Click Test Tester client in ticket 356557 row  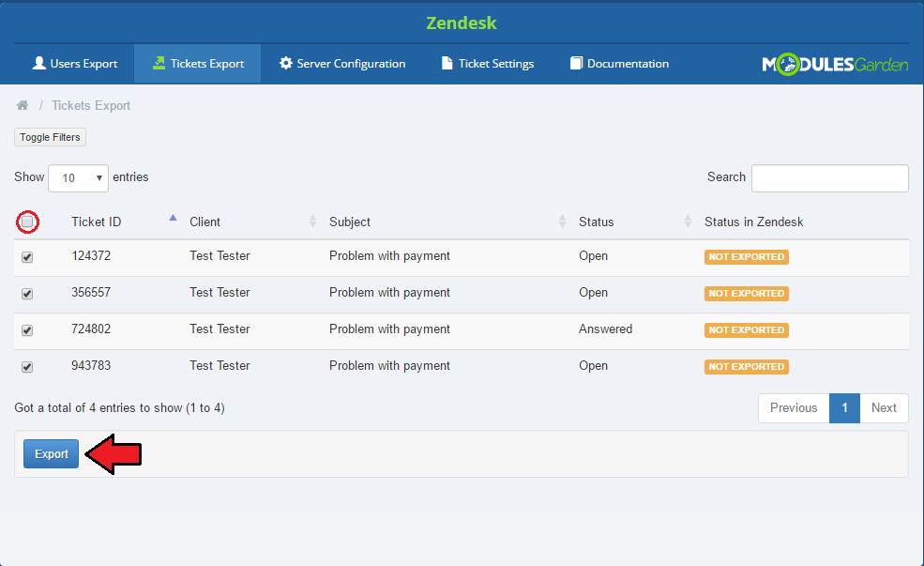pyautogui.click(x=220, y=293)
